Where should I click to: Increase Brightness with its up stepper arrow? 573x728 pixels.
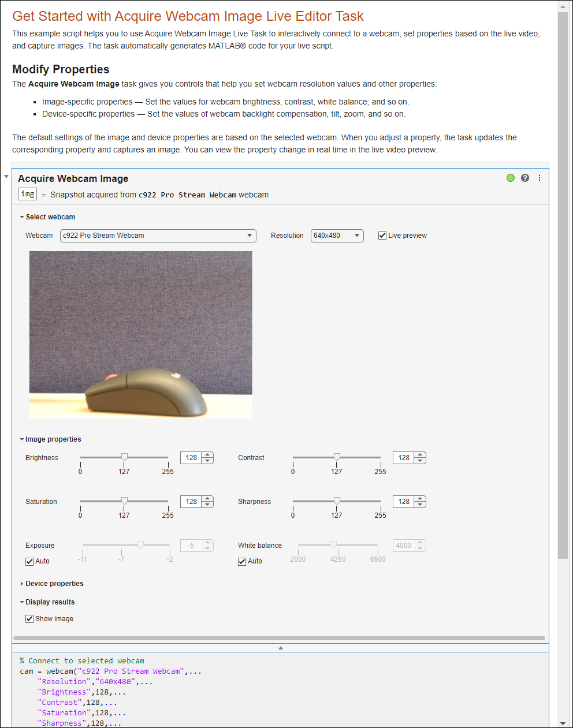tap(207, 454)
